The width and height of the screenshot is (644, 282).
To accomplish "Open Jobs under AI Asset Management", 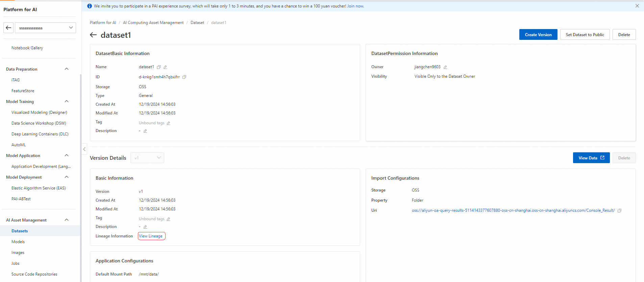I will 16,263.
